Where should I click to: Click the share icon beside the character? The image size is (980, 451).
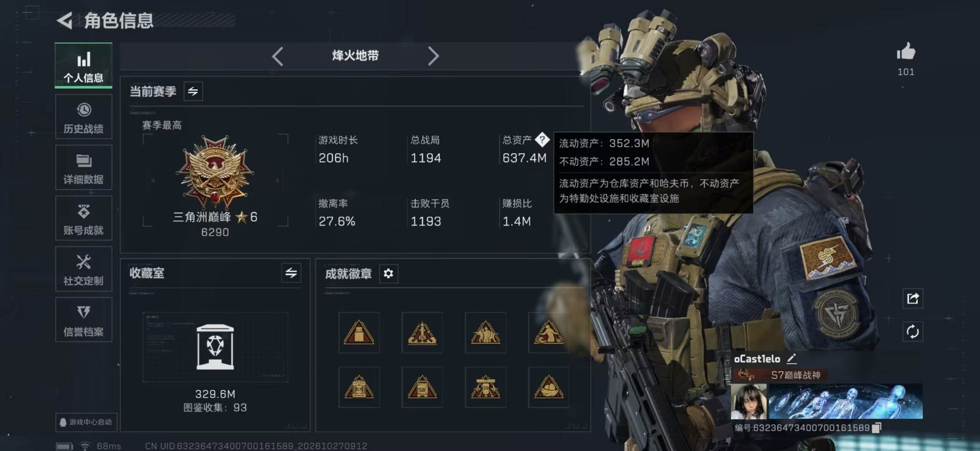point(913,298)
